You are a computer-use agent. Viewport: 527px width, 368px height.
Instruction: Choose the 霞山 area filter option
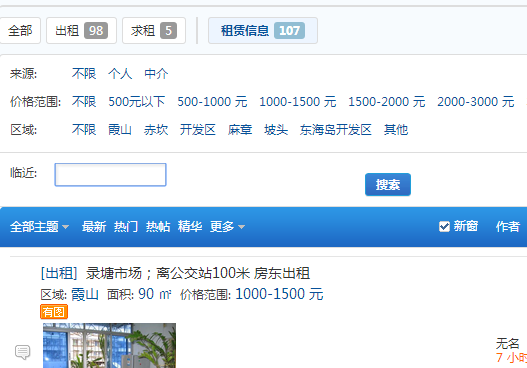[x=120, y=130]
